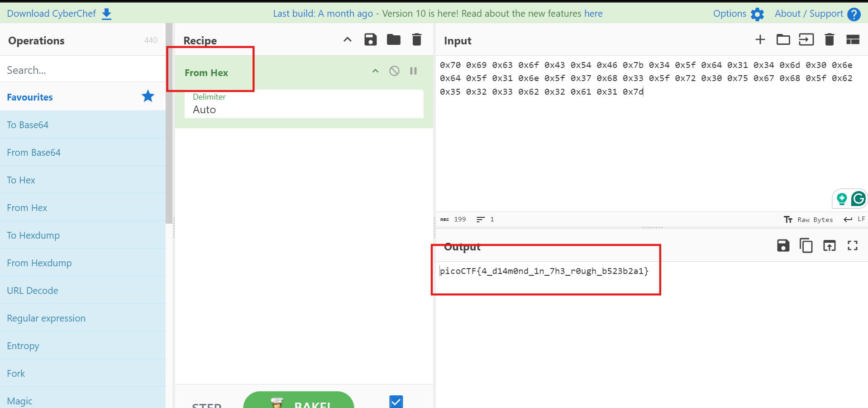Select From Hex in operations list
The width and height of the screenshot is (868, 408).
tap(83, 207)
